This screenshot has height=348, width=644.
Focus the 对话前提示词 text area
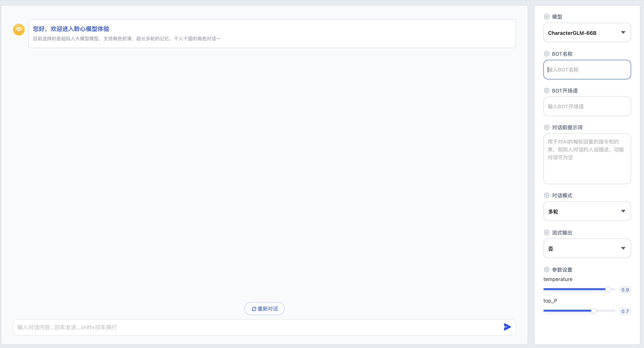[x=587, y=159]
